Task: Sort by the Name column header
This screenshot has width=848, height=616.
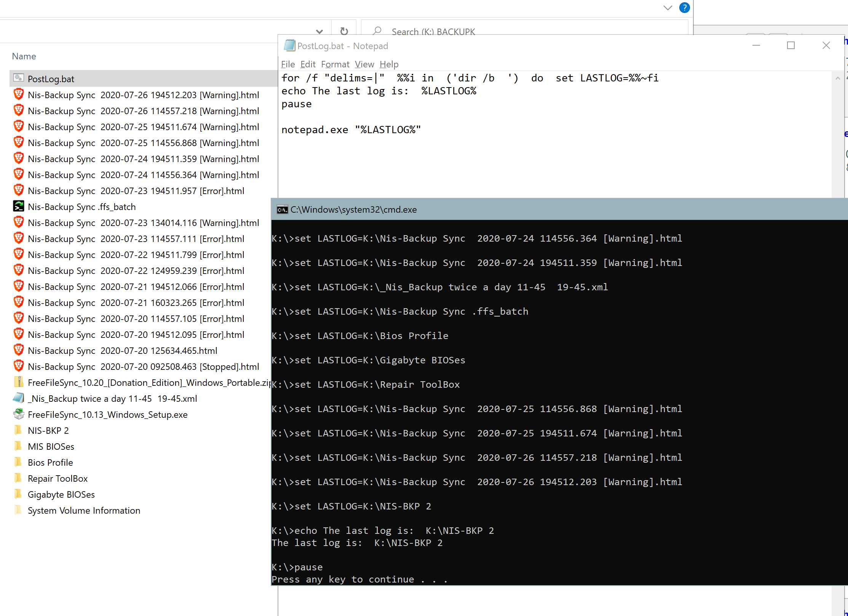Action: (x=24, y=56)
